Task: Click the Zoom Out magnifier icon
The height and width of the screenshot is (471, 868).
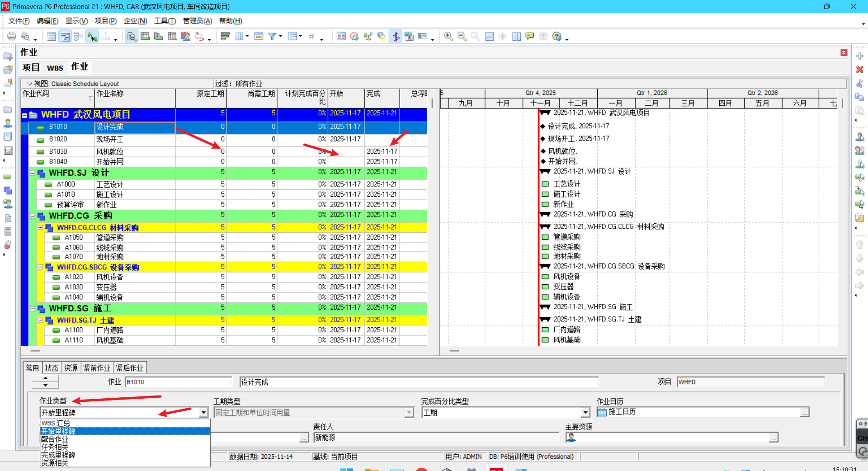Action: point(462,37)
